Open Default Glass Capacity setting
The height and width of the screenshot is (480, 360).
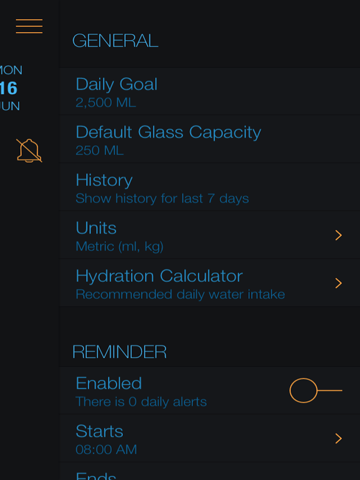pos(210,140)
